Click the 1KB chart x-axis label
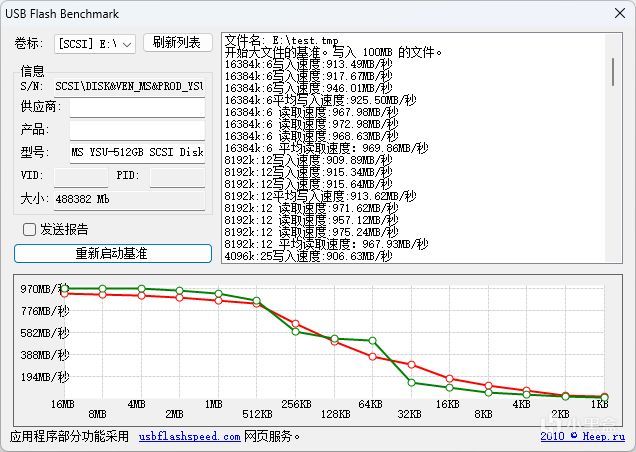This screenshot has width=636, height=452. [599, 404]
